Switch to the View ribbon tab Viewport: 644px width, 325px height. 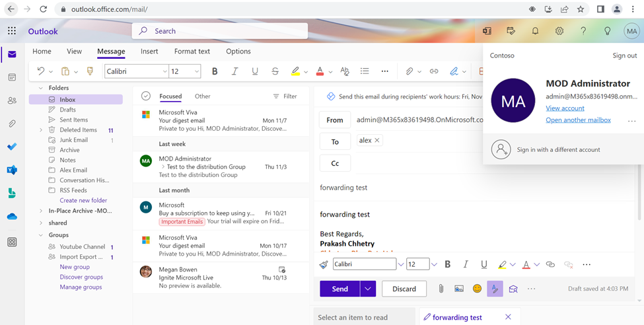click(75, 52)
